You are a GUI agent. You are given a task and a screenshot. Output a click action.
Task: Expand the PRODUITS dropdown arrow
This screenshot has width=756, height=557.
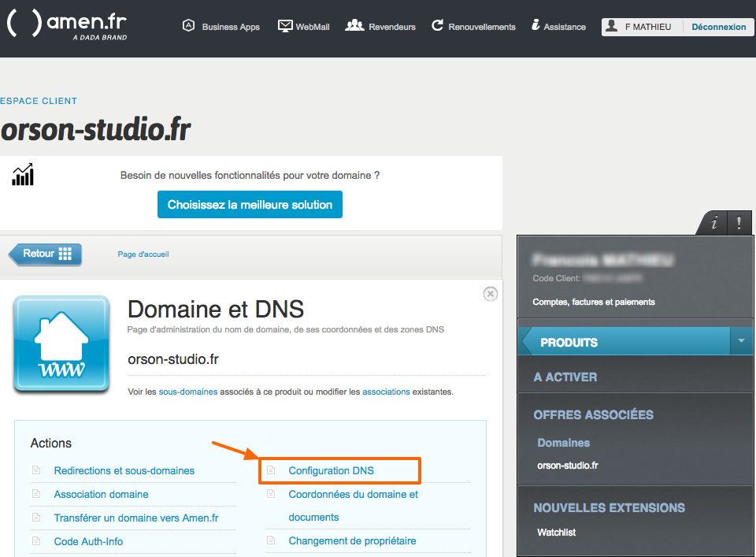pyautogui.click(x=742, y=341)
